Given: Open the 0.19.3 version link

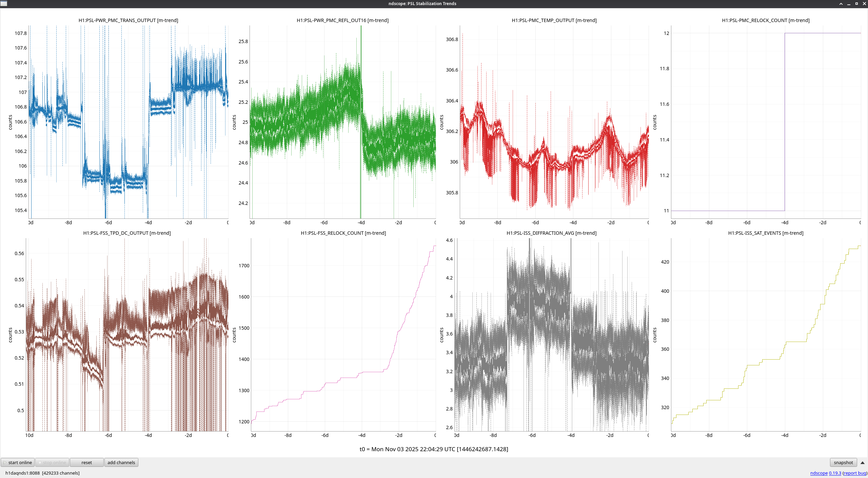Looking at the screenshot, I should [835, 473].
